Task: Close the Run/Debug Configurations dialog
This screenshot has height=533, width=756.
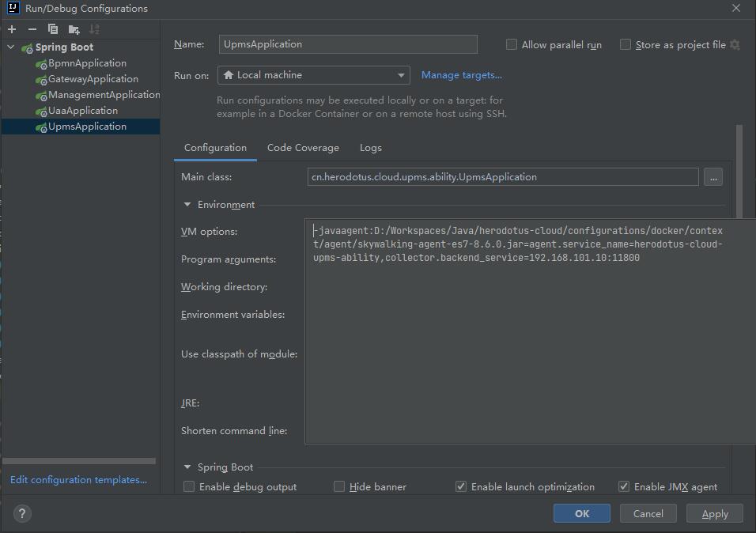Action: 735,8
